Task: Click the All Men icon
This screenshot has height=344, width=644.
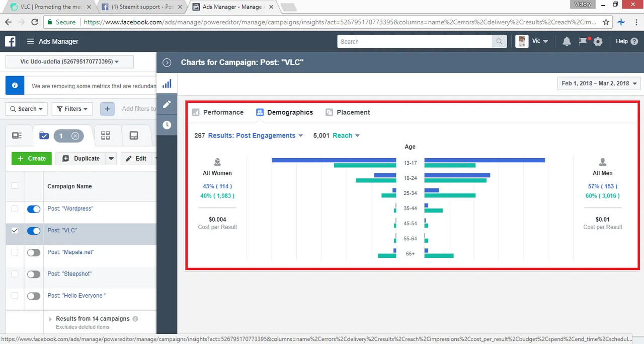Action: pos(603,162)
